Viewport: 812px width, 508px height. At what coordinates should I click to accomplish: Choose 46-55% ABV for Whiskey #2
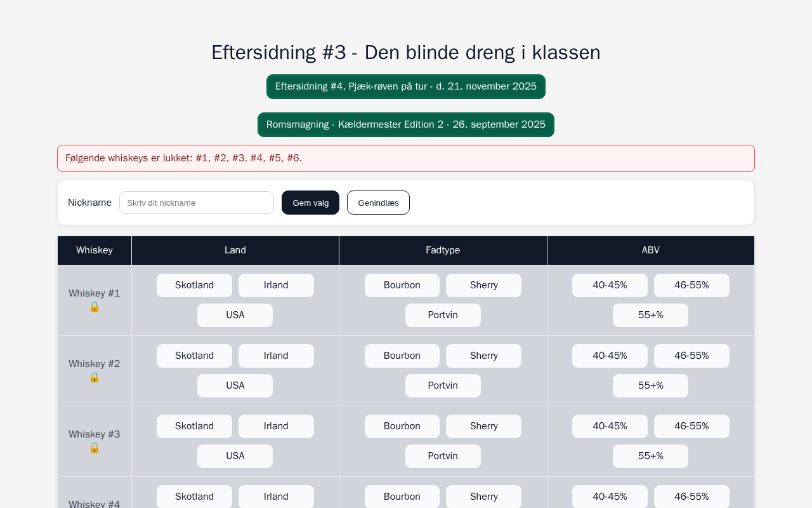click(691, 356)
